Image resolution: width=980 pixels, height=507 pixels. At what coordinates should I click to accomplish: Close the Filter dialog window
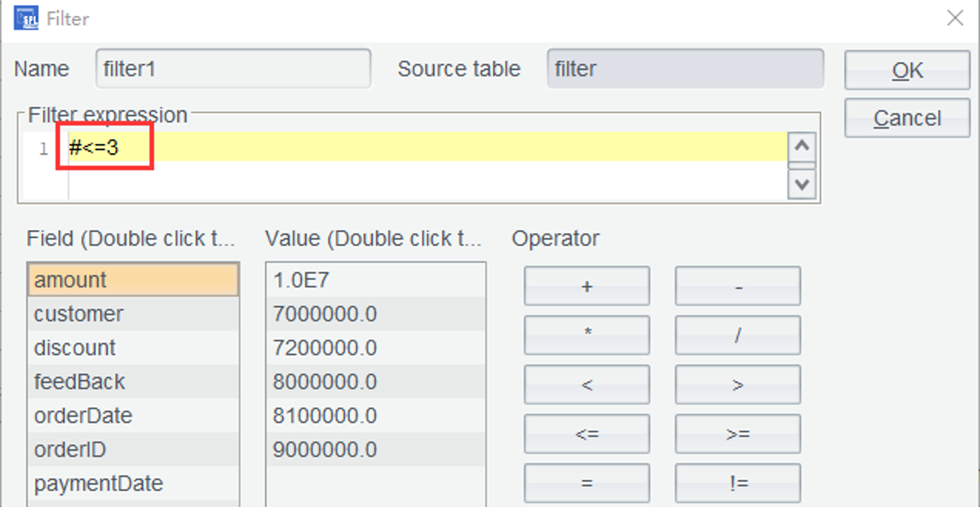(955, 18)
